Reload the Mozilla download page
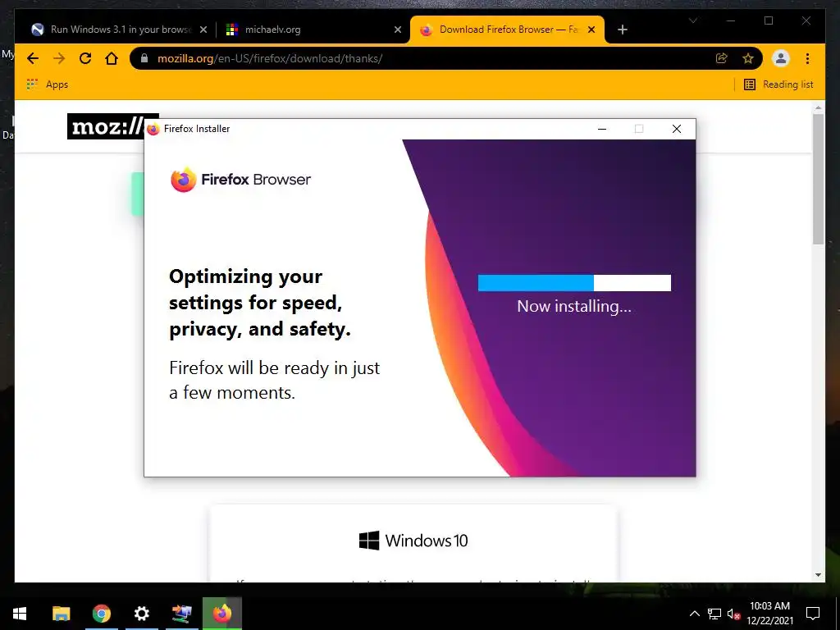This screenshot has height=630, width=840. point(85,58)
